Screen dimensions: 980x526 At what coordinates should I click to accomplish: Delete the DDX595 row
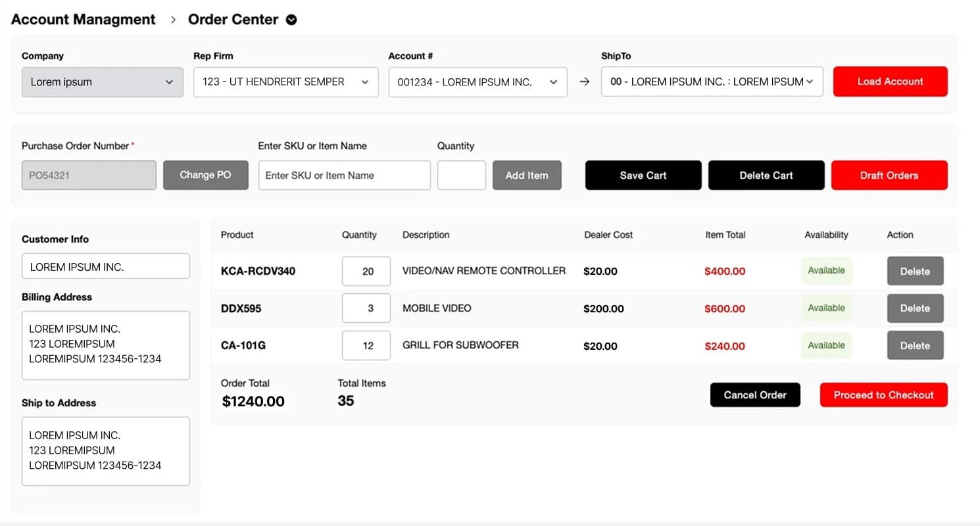(x=916, y=308)
